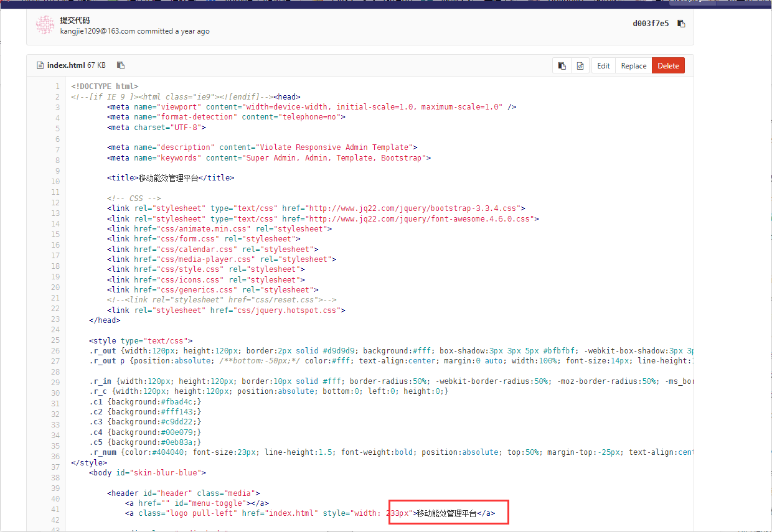Image resolution: width=772 pixels, height=532 pixels.
Task: Copy the index.html file path
Action: 121,65
